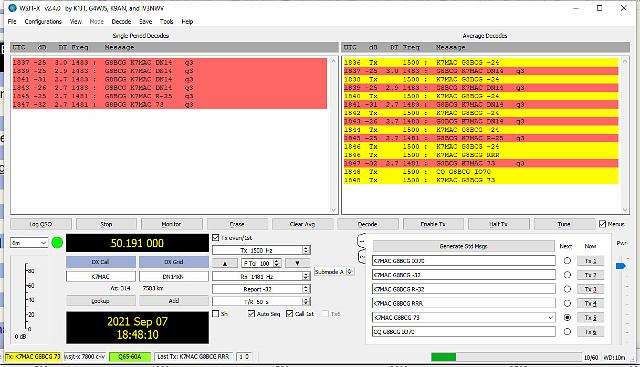640x367 pixels.
Task: Click the DX Grid button
Action: coord(174,262)
